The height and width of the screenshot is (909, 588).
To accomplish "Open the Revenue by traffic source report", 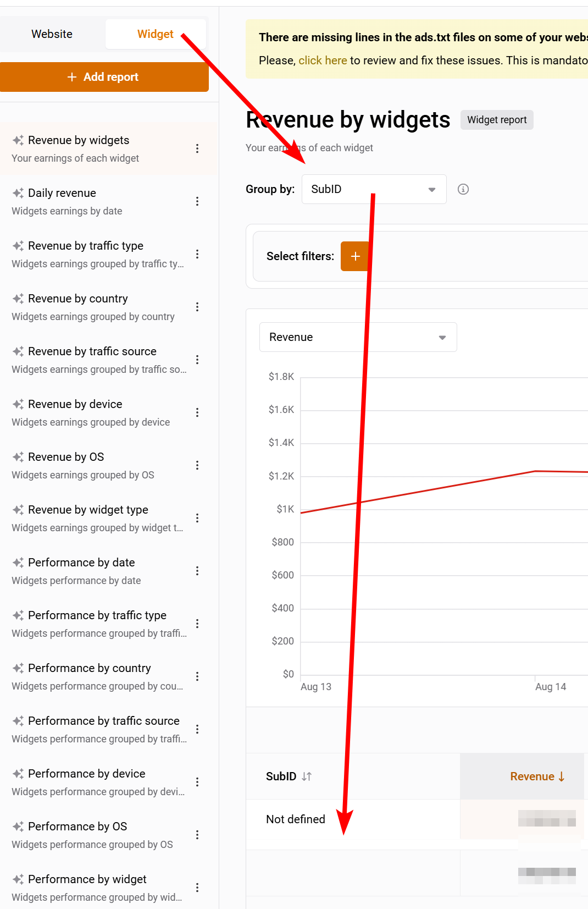I will 92,351.
